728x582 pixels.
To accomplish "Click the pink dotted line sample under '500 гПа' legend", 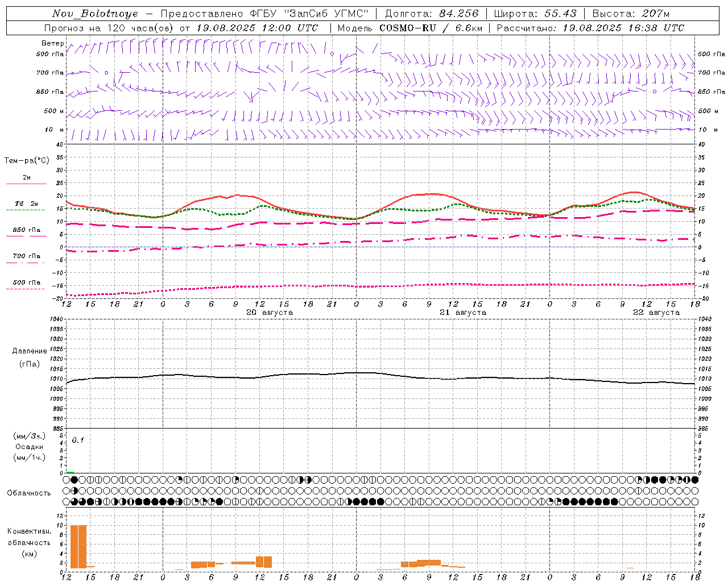I will [25, 289].
